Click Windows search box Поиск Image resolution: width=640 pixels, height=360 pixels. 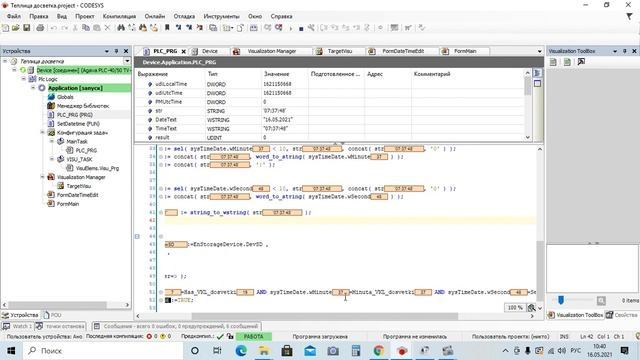point(103,351)
